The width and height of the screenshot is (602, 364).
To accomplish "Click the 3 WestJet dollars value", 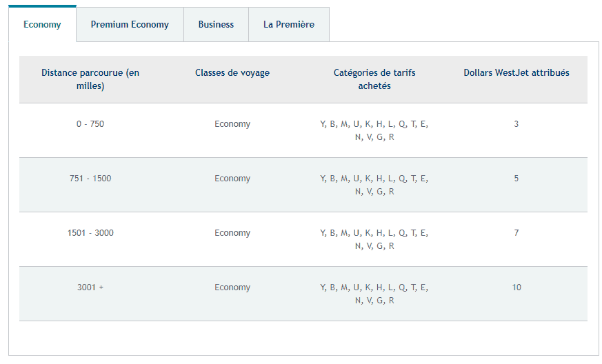I will point(516,124).
